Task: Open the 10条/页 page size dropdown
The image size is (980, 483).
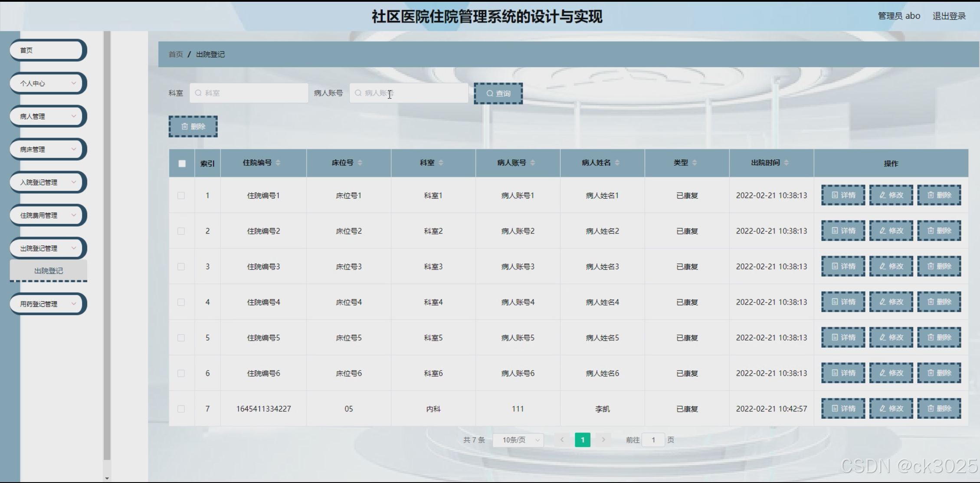Action: (x=518, y=440)
